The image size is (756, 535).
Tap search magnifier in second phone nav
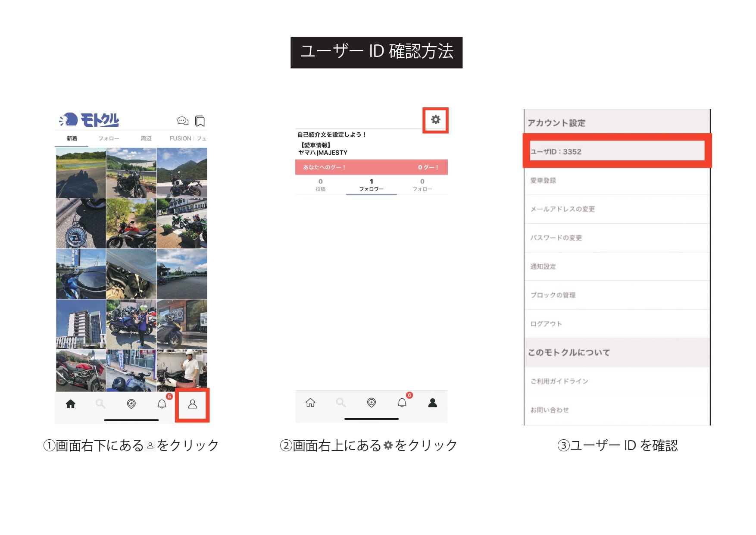pyautogui.click(x=341, y=403)
